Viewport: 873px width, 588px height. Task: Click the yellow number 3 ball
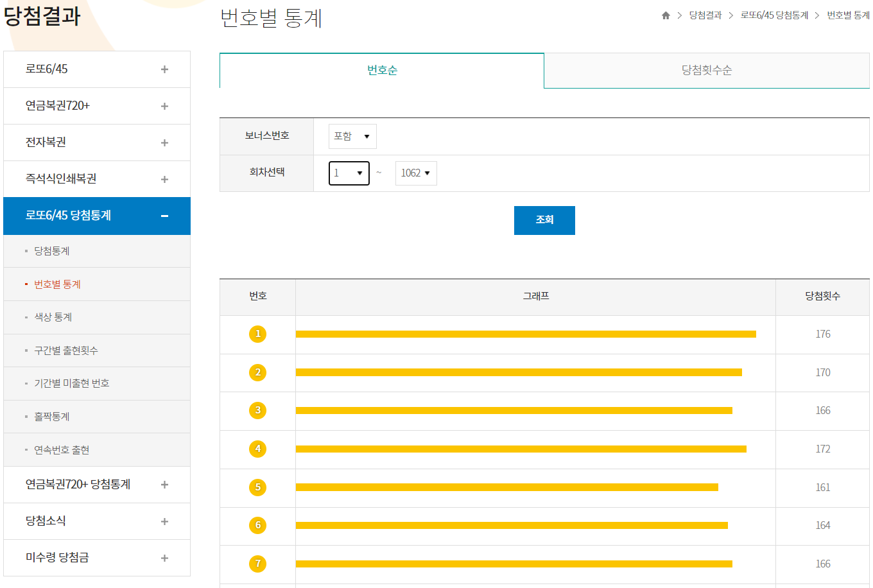tap(258, 410)
